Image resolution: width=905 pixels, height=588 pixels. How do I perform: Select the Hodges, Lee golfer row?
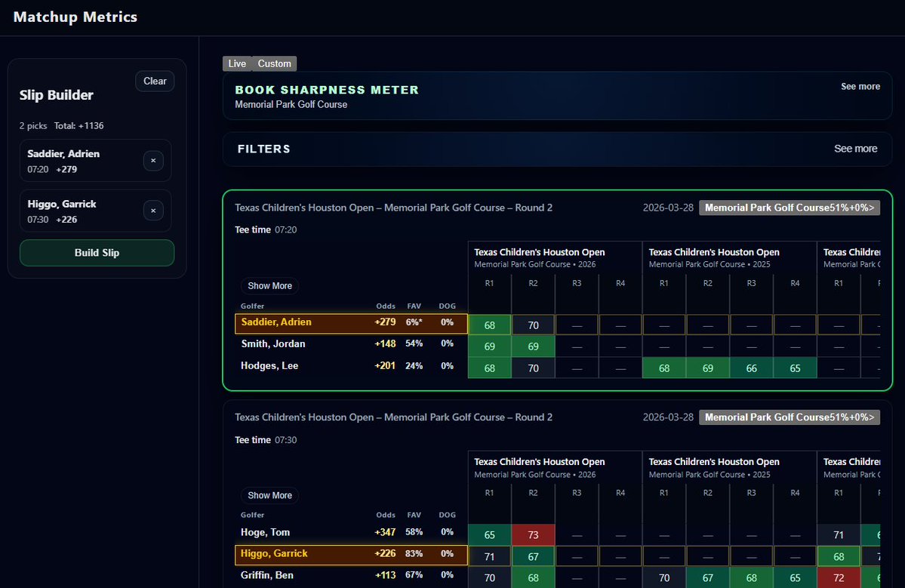(x=351, y=366)
